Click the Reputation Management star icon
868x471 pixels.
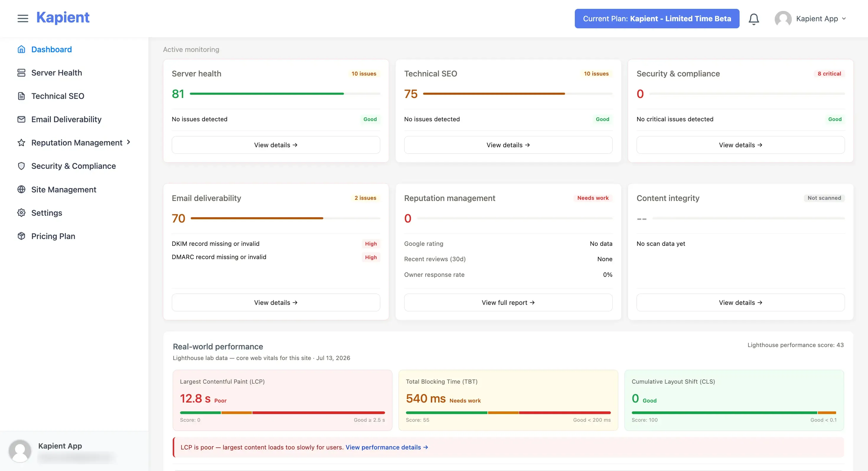click(21, 143)
